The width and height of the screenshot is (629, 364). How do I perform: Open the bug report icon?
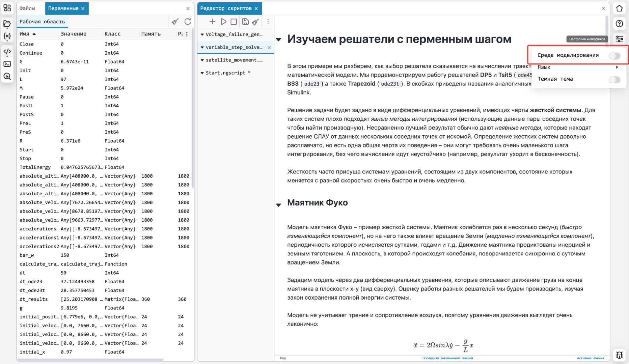619,355
